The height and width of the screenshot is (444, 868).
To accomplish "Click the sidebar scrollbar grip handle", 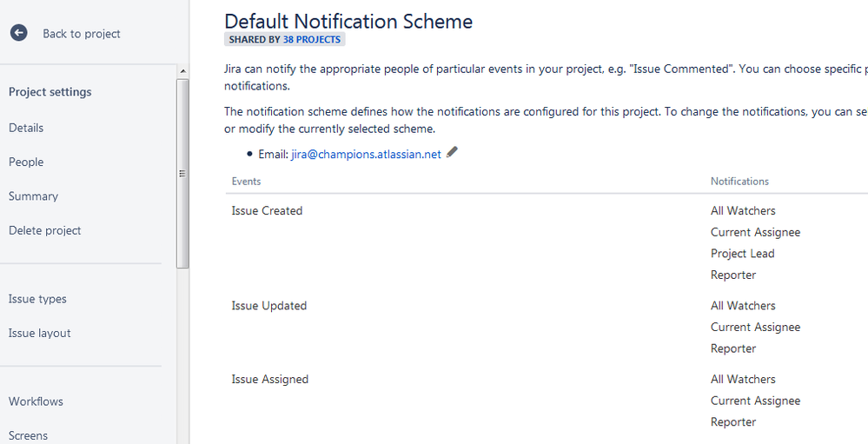I will pyautogui.click(x=182, y=173).
